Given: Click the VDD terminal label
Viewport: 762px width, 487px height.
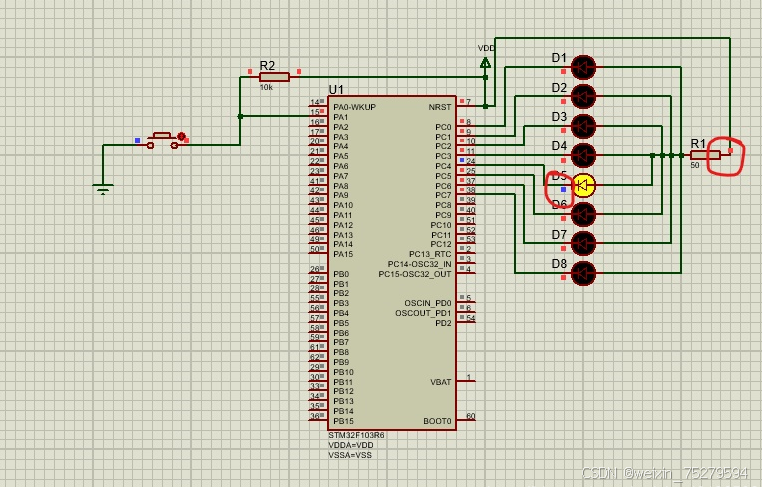Looking at the screenshot, I should [x=486, y=48].
